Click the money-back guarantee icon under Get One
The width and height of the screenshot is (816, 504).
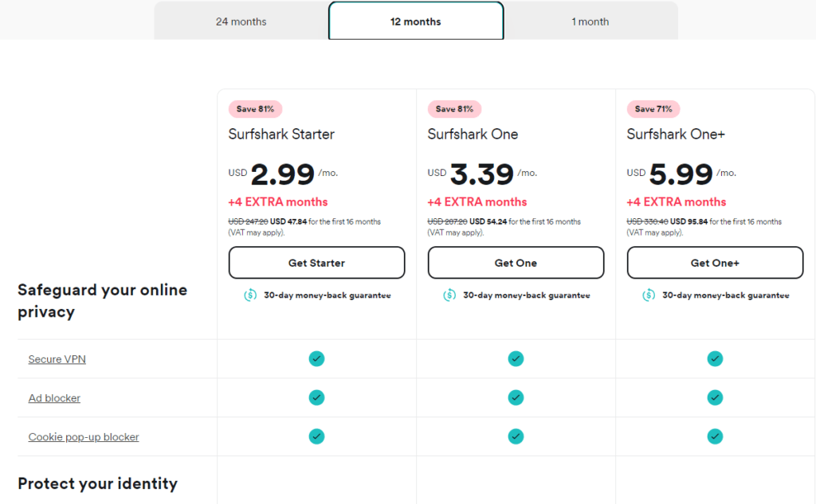(449, 295)
